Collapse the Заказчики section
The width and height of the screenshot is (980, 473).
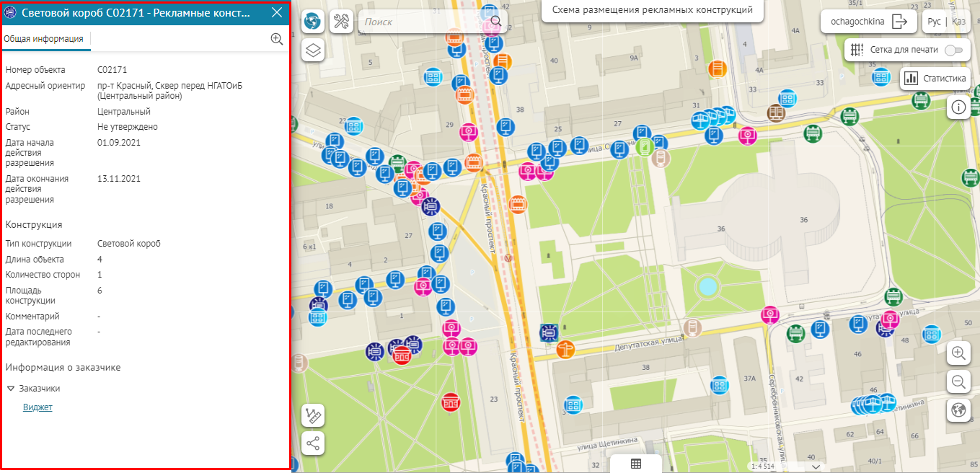coord(12,389)
